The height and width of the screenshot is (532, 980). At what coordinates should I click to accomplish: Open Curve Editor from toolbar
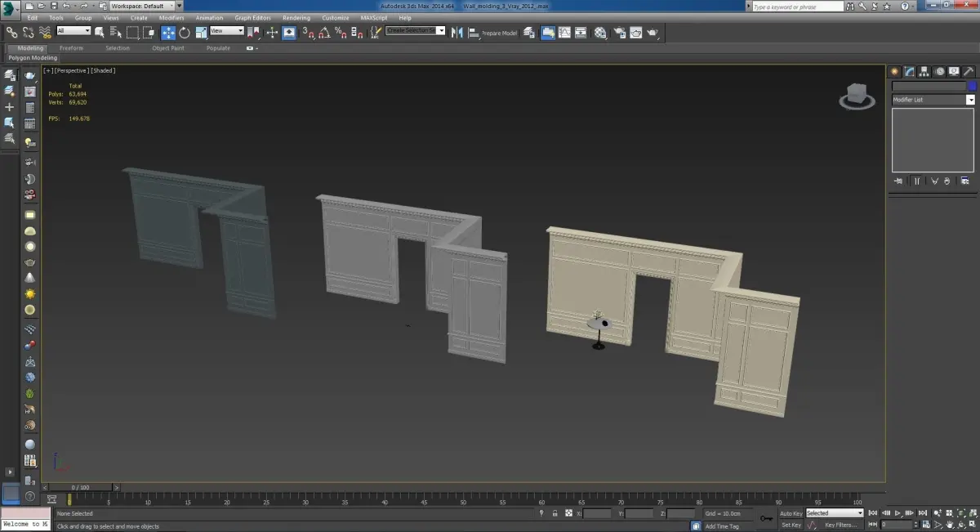tap(564, 33)
